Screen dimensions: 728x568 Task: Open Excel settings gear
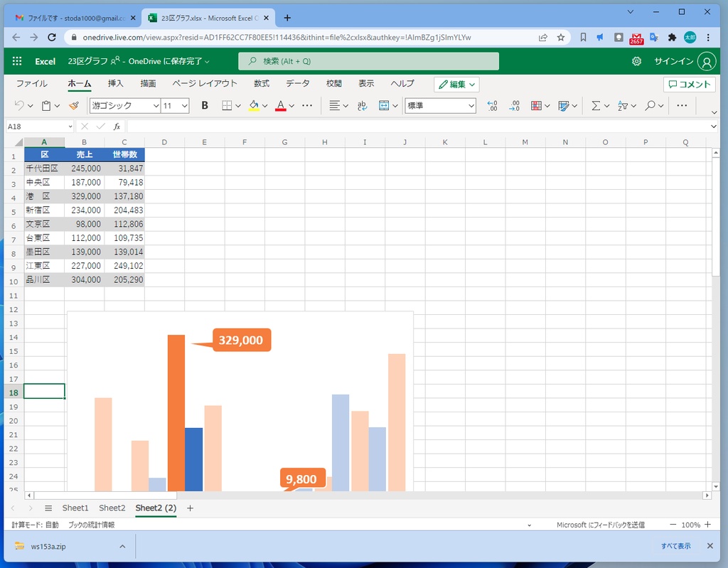tap(636, 61)
